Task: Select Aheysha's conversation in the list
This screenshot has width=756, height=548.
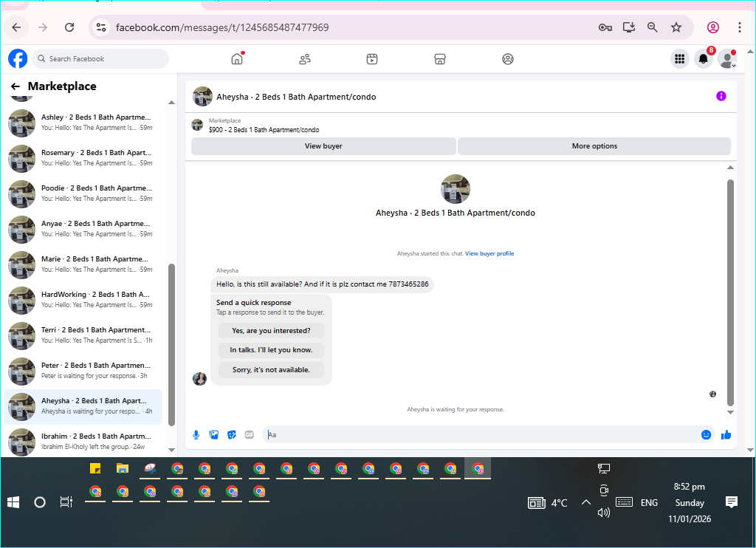Action: (x=83, y=406)
